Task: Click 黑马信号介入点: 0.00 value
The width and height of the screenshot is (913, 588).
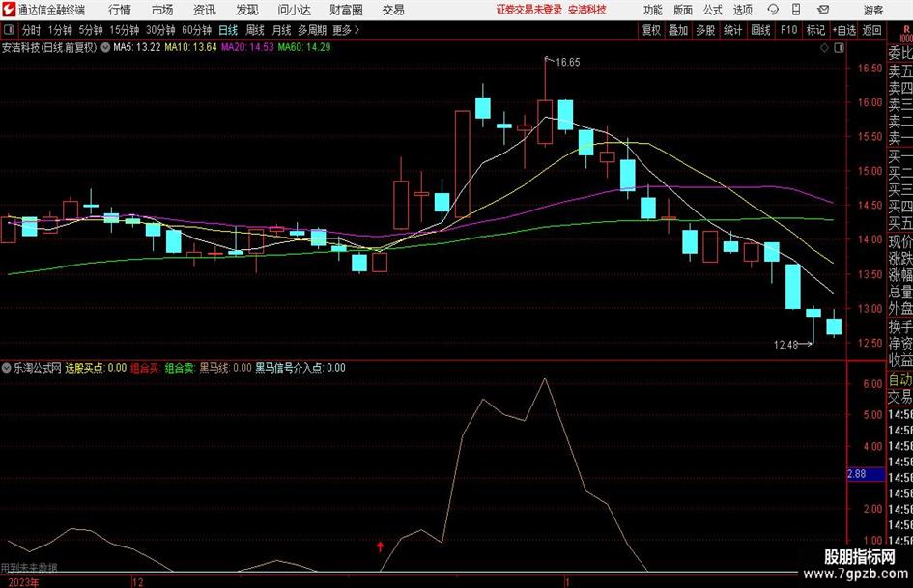Action: [x=300, y=368]
